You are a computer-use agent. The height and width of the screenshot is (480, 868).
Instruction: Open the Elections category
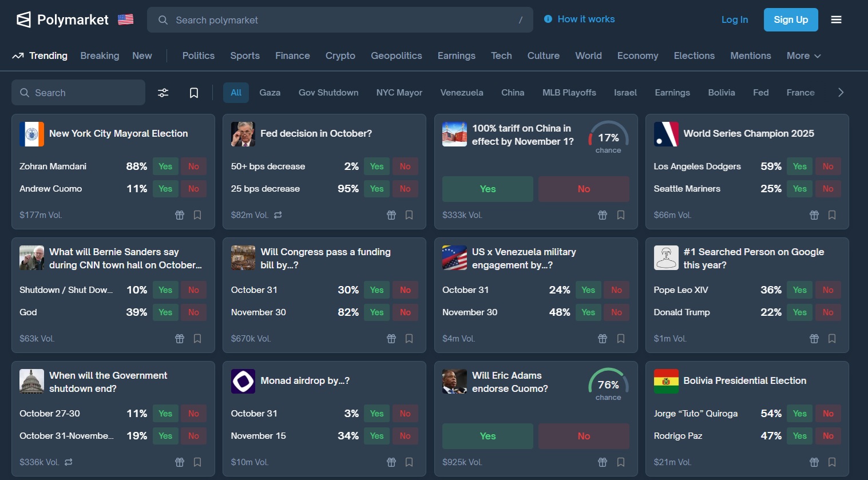[x=694, y=55]
